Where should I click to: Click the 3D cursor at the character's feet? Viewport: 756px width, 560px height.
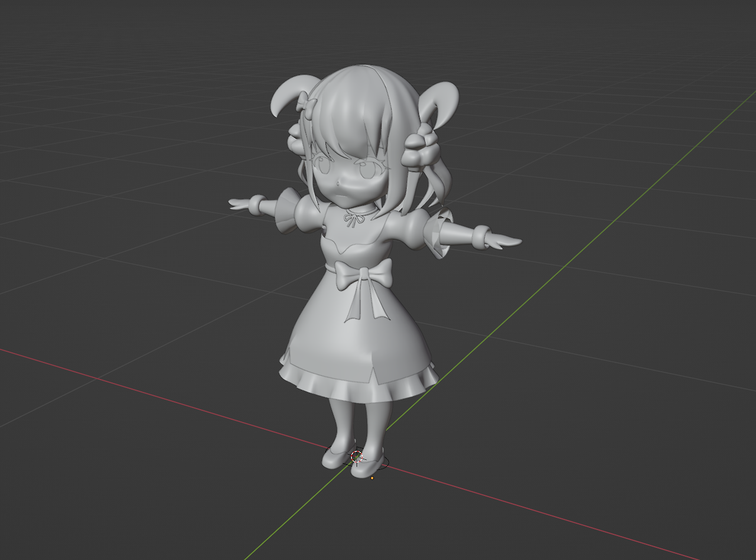[x=357, y=457]
